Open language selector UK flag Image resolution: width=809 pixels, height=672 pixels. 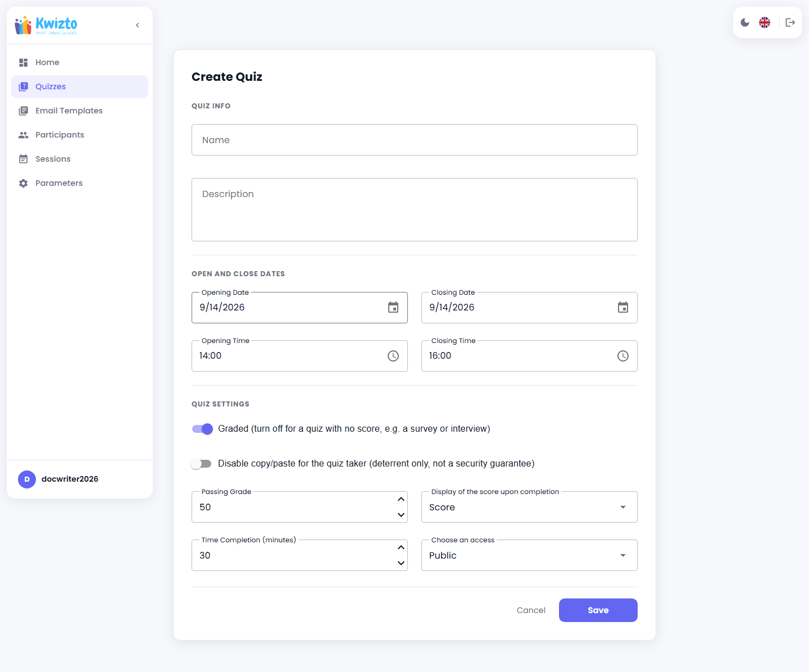tap(765, 22)
